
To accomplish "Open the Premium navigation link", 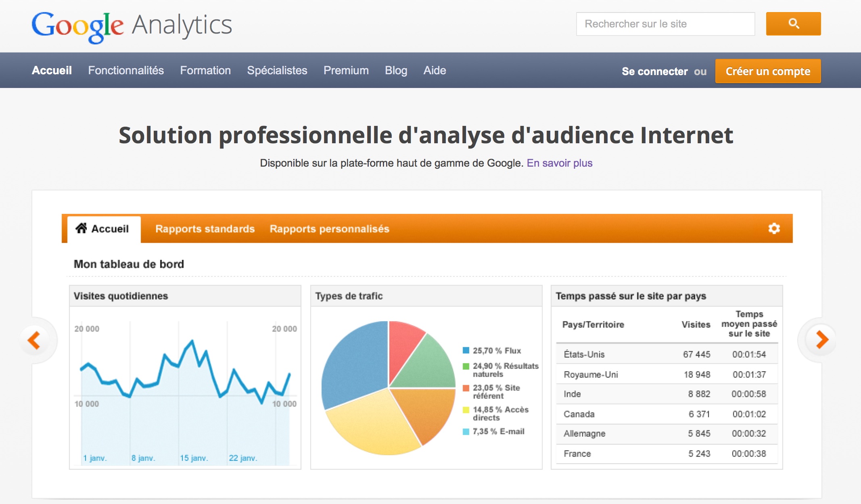I will pos(346,71).
